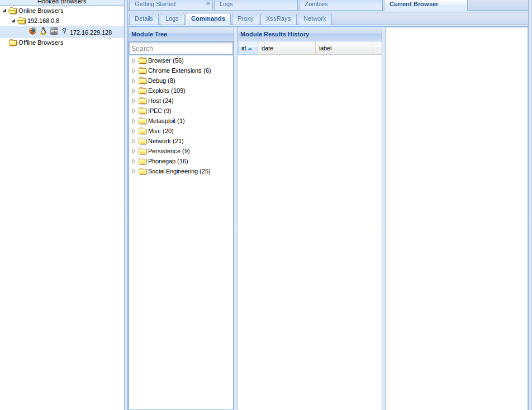
Task: Collapse the 192.168.0.8 tree node
Action: [x=13, y=21]
